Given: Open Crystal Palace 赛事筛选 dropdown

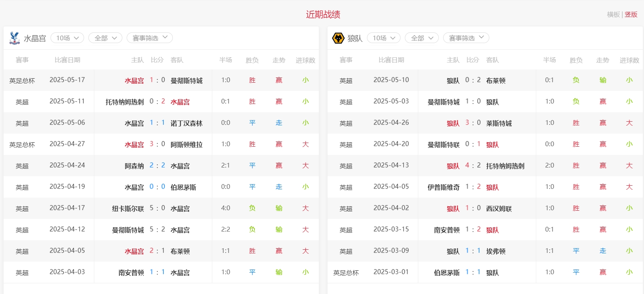Looking at the screenshot, I should pyautogui.click(x=150, y=38).
